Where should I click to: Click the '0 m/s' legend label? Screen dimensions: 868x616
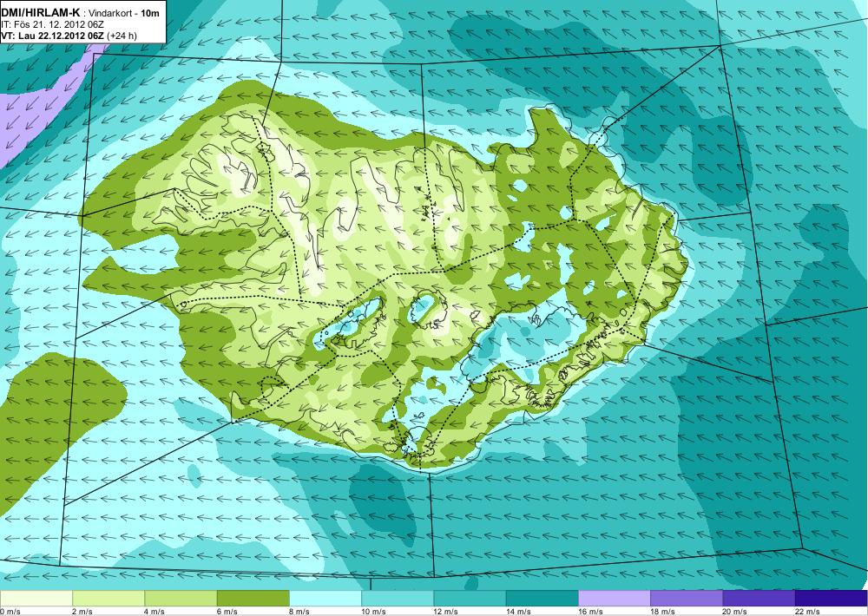click(x=10, y=612)
